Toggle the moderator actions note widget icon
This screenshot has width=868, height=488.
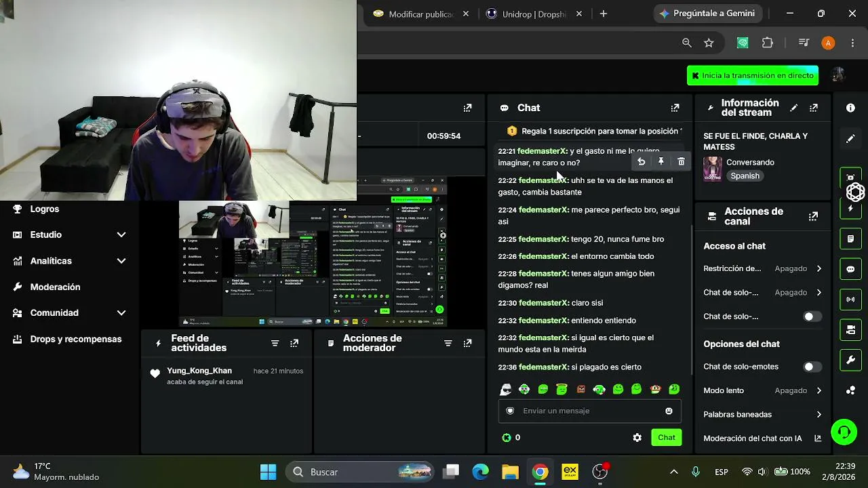(x=850, y=239)
